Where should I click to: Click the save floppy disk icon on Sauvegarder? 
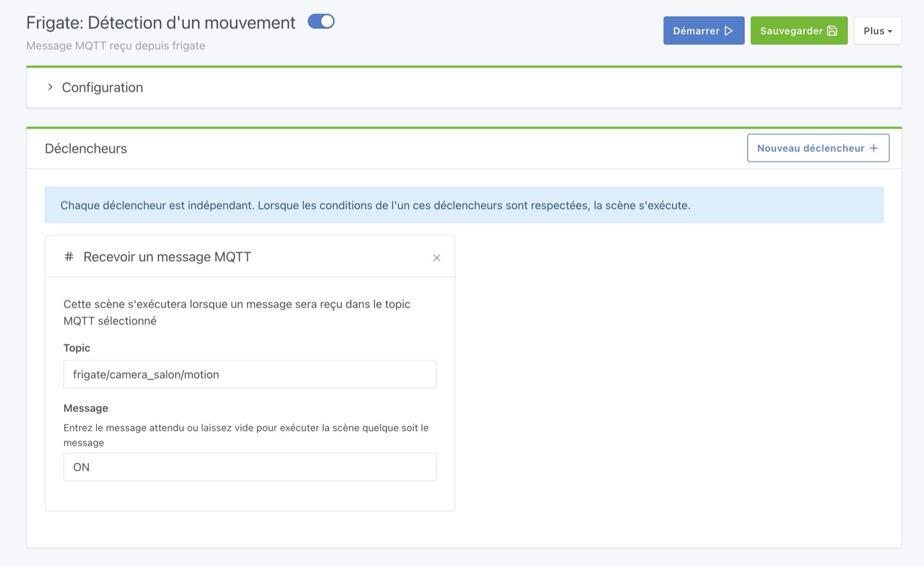[833, 31]
